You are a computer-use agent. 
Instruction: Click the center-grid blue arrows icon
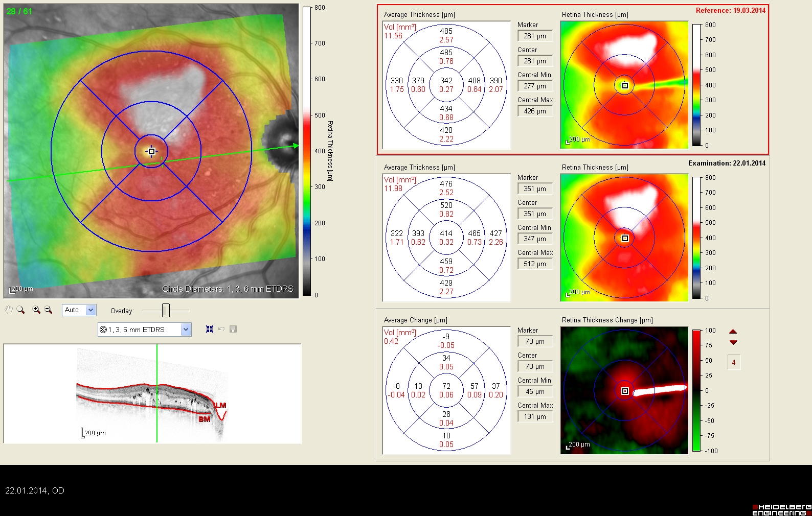[210, 329]
